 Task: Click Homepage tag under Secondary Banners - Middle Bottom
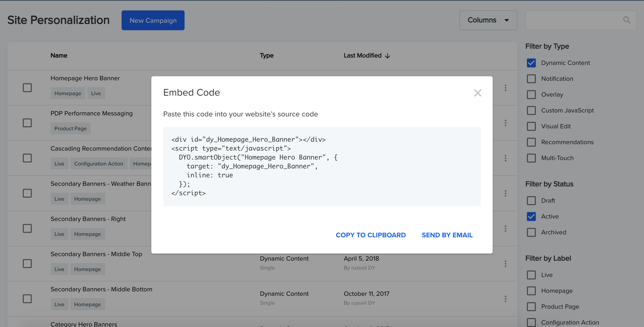88,304
